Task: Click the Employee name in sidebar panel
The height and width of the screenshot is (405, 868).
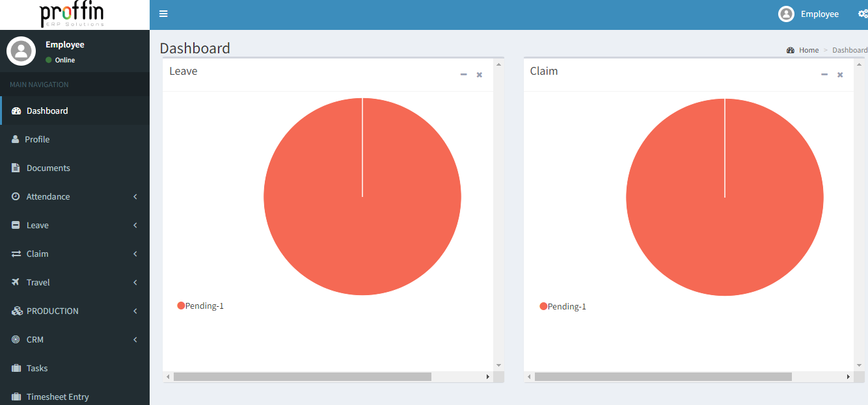Action: pos(65,44)
